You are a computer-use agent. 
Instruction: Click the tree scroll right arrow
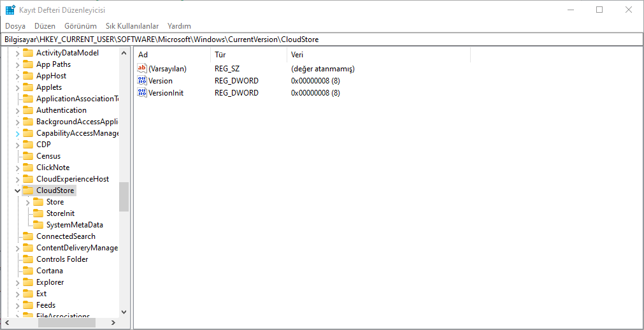click(113, 324)
